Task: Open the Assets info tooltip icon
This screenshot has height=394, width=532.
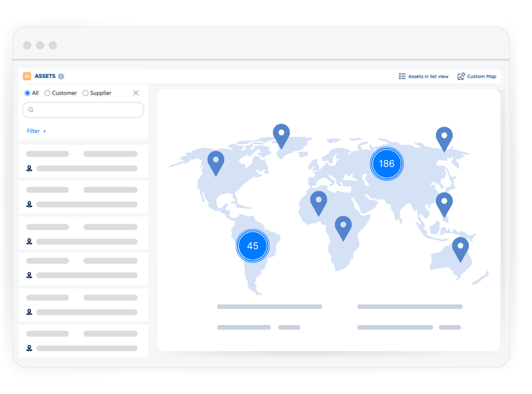Action: point(61,76)
